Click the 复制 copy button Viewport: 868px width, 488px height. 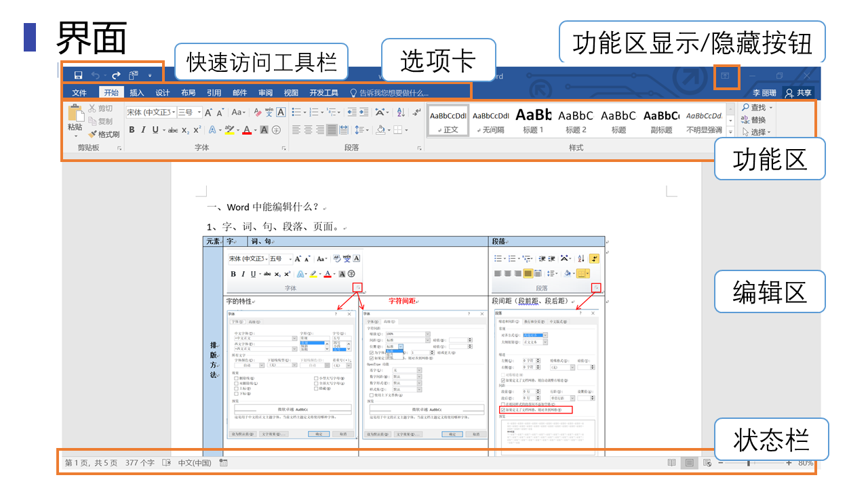[x=100, y=121]
